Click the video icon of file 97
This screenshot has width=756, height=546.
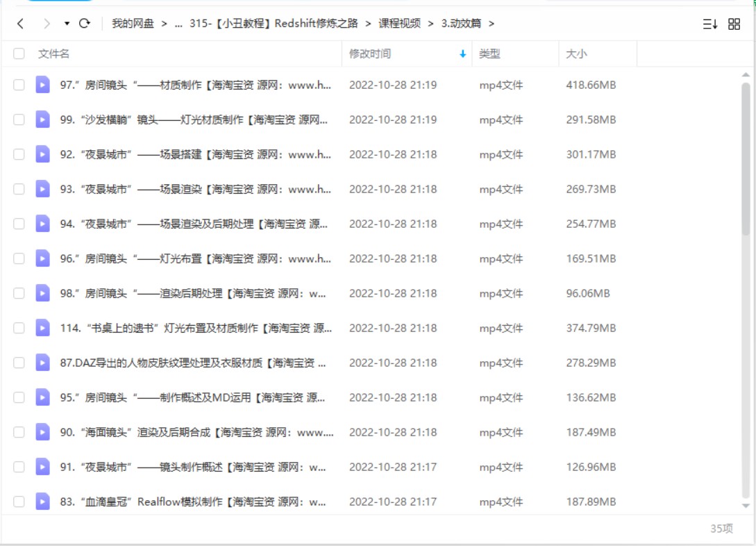(x=42, y=85)
